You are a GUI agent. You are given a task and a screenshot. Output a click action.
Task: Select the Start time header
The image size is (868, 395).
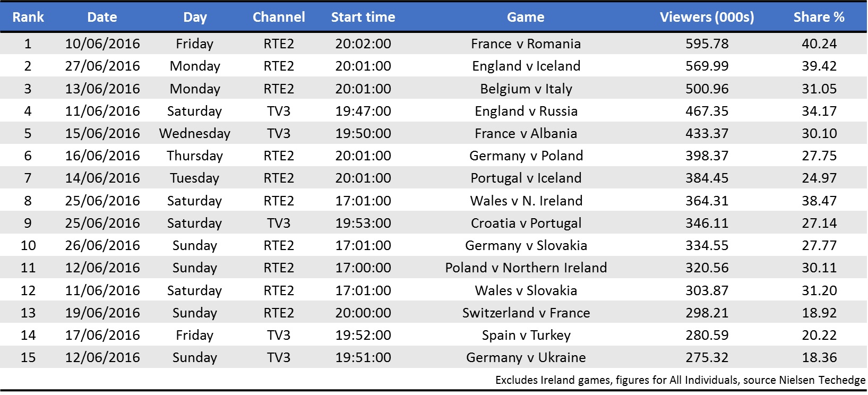(363, 17)
